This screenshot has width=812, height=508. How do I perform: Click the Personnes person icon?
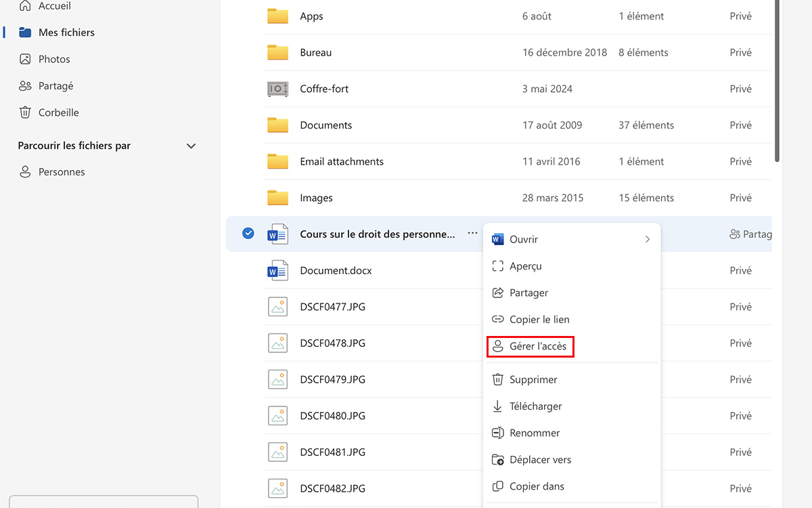pos(25,172)
